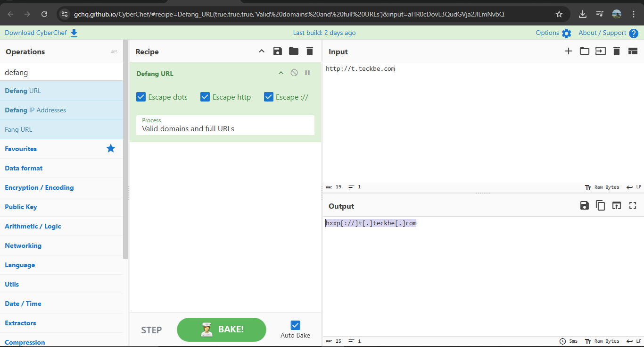Image resolution: width=644 pixels, height=347 pixels.
Task: Save output to file
Action: pyautogui.click(x=585, y=205)
